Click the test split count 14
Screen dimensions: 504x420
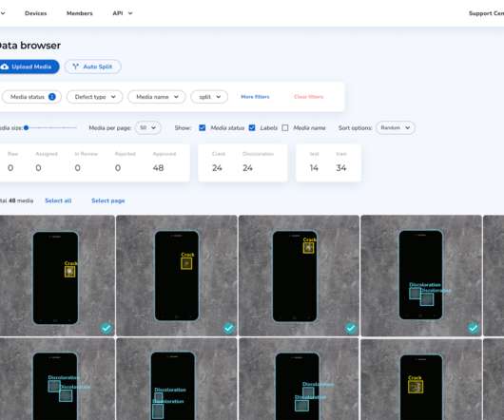pyautogui.click(x=314, y=168)
